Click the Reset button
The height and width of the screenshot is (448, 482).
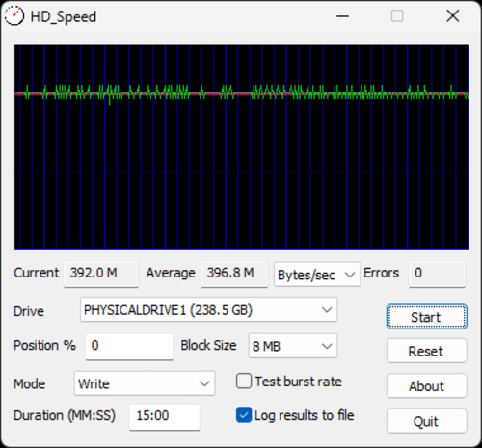click(427, 351)
